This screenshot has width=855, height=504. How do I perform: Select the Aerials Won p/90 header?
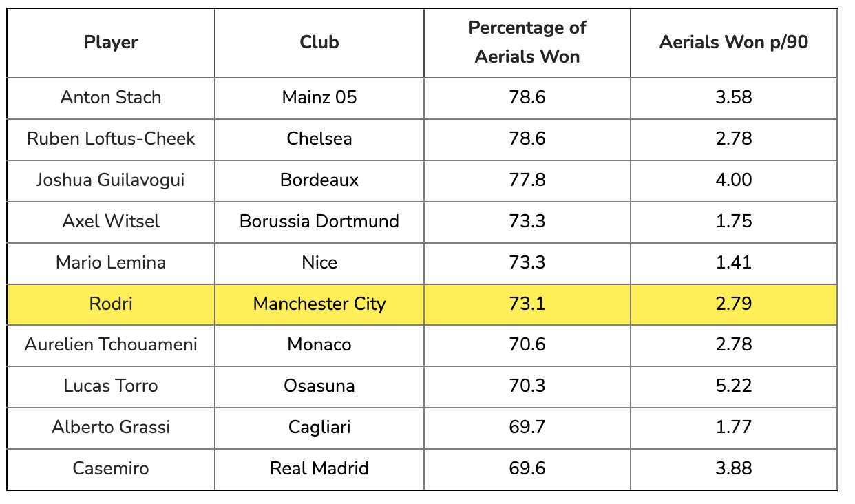point(734,43)
